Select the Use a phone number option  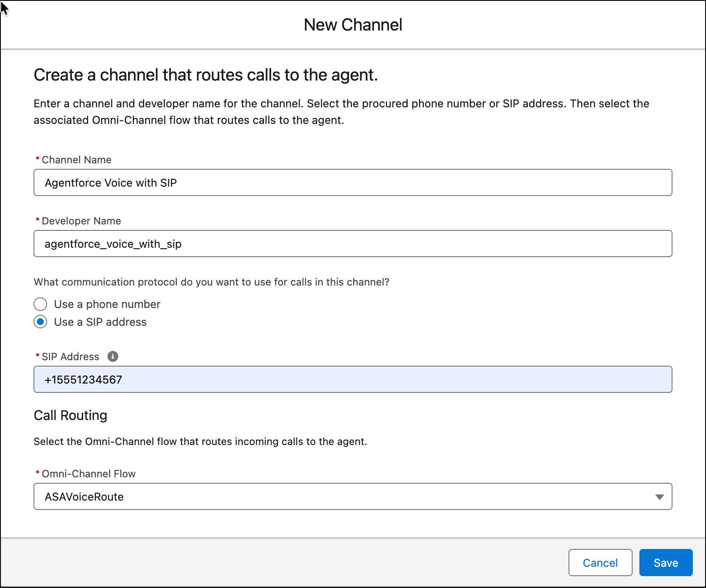(x=40, y=304)
